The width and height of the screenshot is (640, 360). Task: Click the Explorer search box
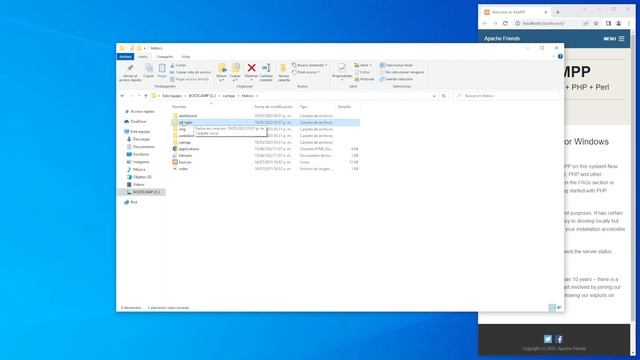[507, 96]
